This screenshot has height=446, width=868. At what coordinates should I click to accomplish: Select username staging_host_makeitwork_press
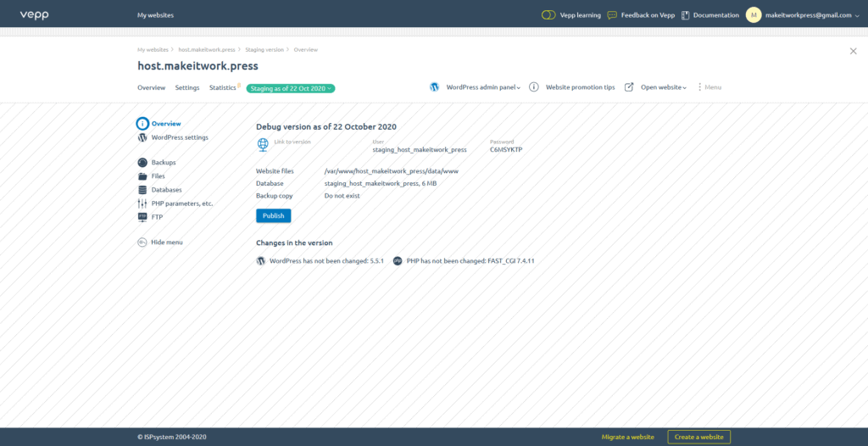click(420, 149)
